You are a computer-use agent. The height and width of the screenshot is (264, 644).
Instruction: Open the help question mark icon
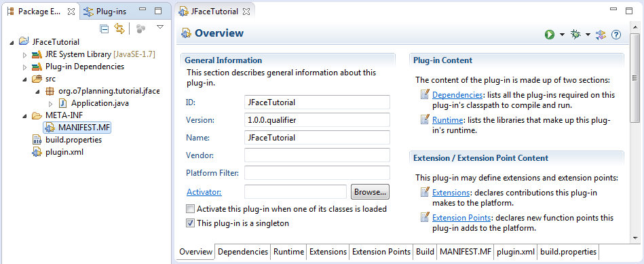pos(615,35)
